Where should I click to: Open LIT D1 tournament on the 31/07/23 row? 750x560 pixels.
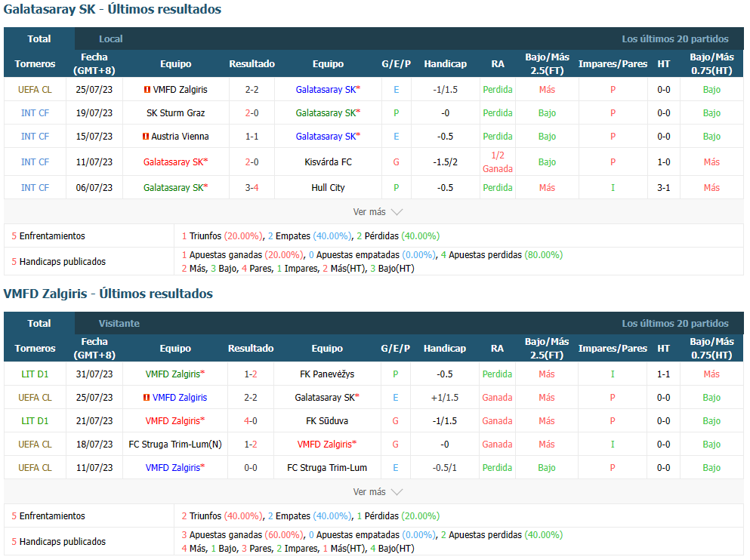click(35, 374)
